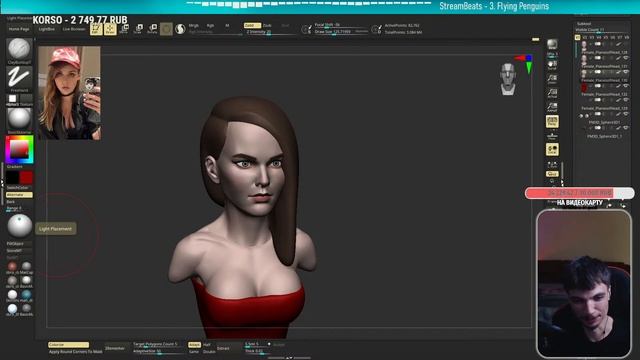The image size is (640, 360).
Task: Toggle visibility of Female_PlanesofHead_132 subtool
Action: tap(626, 86)
